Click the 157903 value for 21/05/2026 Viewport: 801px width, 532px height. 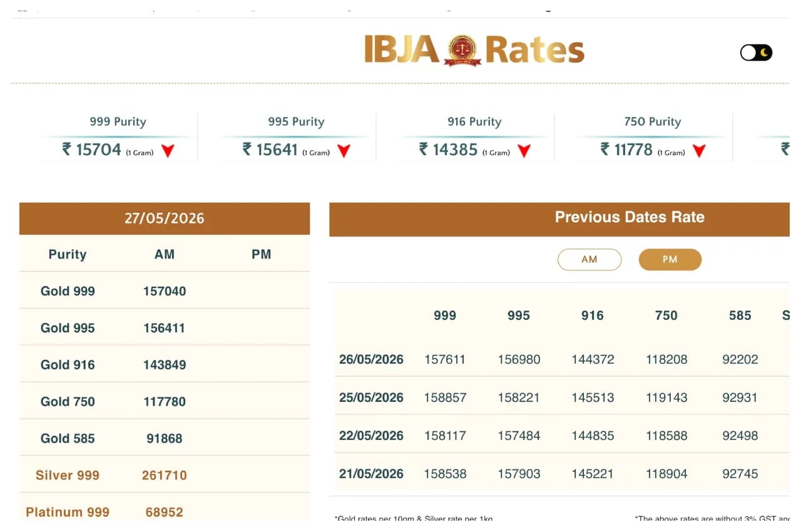pos(519,474)
